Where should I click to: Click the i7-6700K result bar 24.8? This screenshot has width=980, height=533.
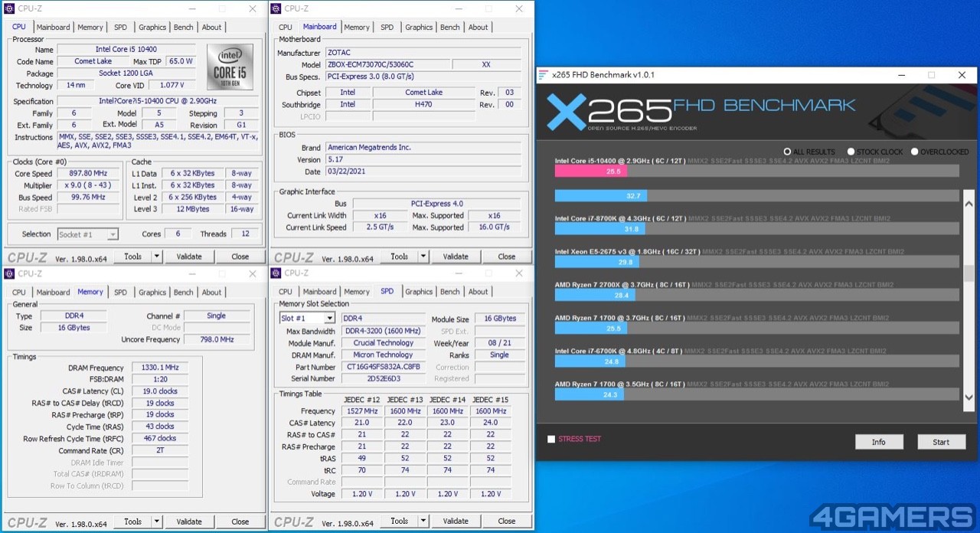pyautogui.click(x=590, y=361)
